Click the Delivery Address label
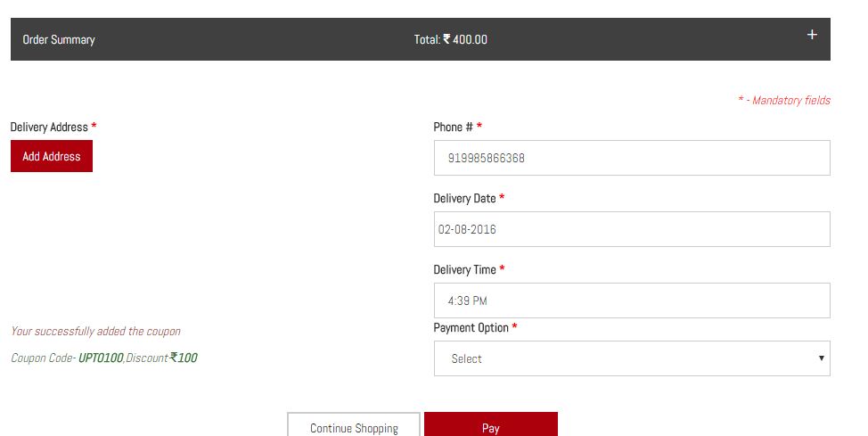This screenshot has width=868, height=436. click(49, 128)
